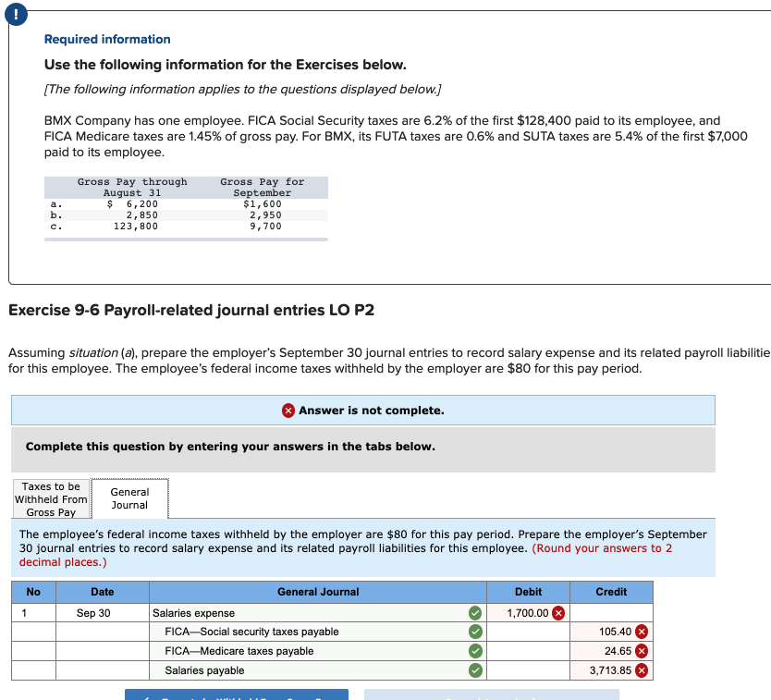
Task: Click green checkmark on Salaries payable row
Action: click(x=475, y=670)
